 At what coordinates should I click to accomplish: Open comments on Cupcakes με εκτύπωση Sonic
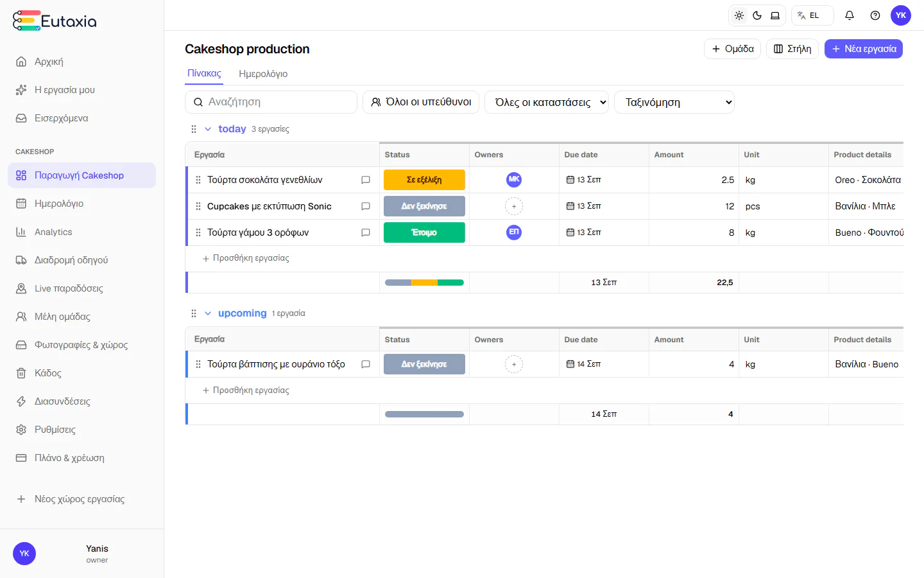[366, 206]
